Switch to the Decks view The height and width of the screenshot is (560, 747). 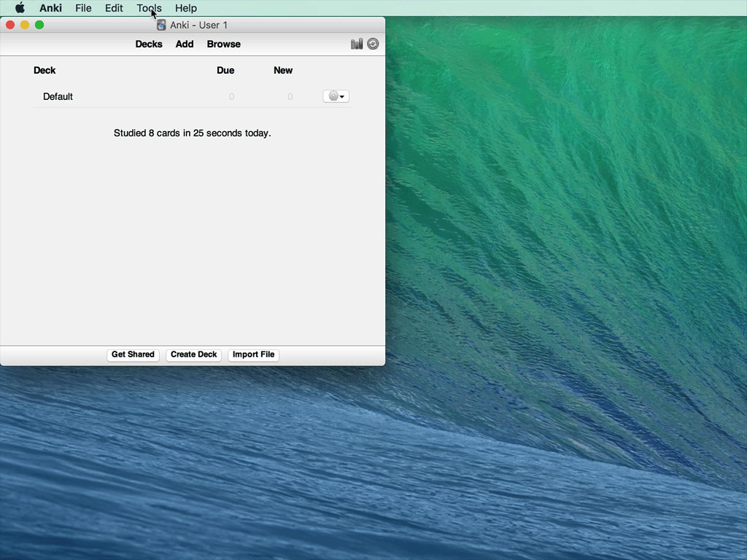(x=149, y=44)
